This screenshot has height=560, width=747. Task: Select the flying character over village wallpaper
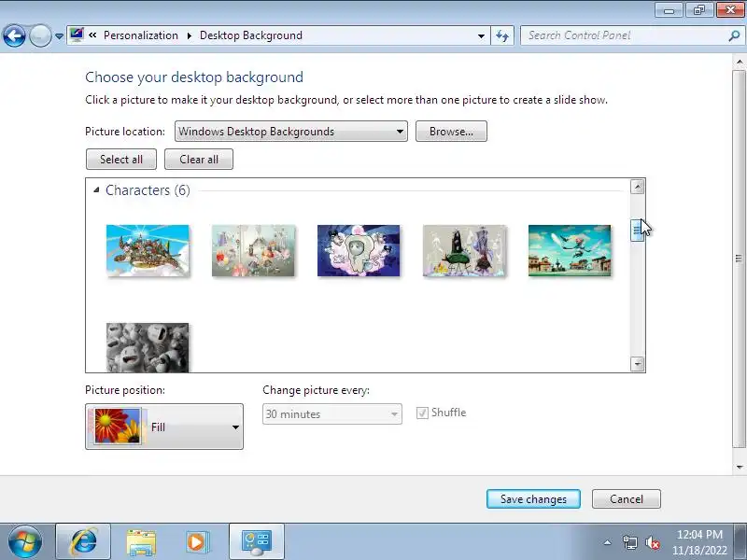click(x=570, y=250)
